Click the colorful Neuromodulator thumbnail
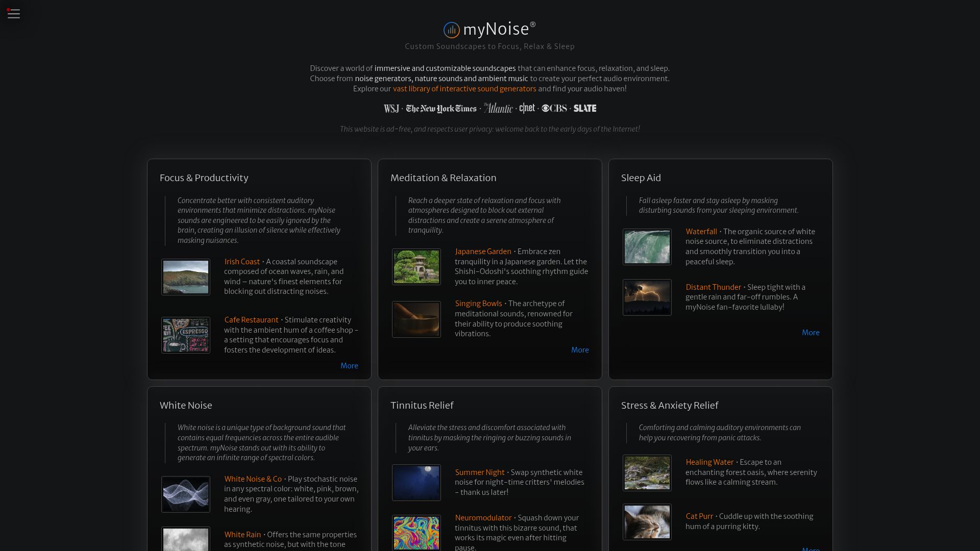 coord(416,533)
